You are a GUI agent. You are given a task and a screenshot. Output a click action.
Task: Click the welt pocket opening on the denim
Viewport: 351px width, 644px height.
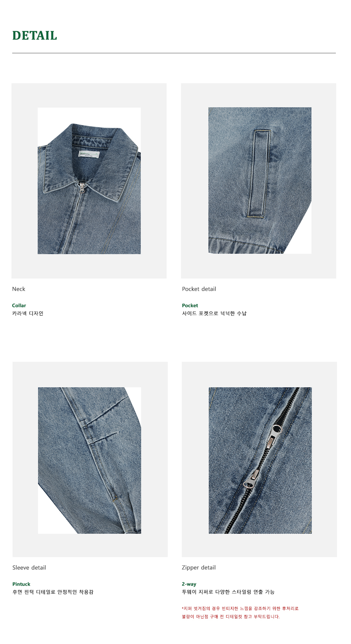point(260,173)
